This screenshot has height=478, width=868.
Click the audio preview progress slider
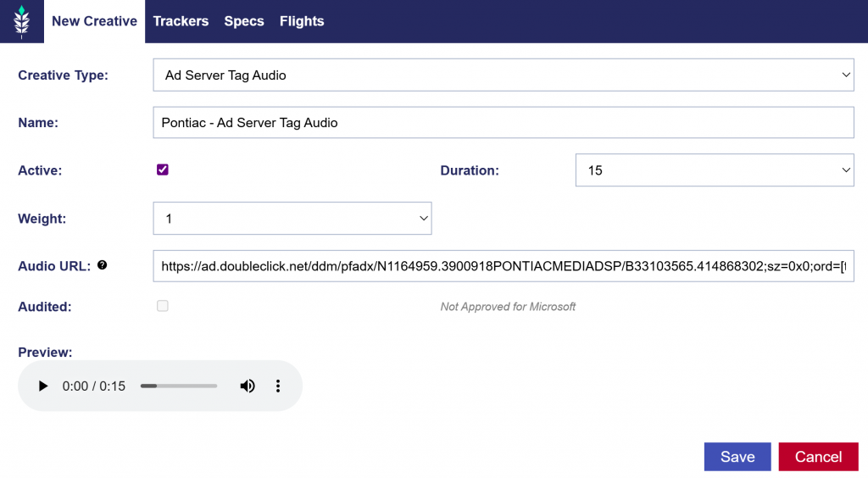(x=179, y=386)
